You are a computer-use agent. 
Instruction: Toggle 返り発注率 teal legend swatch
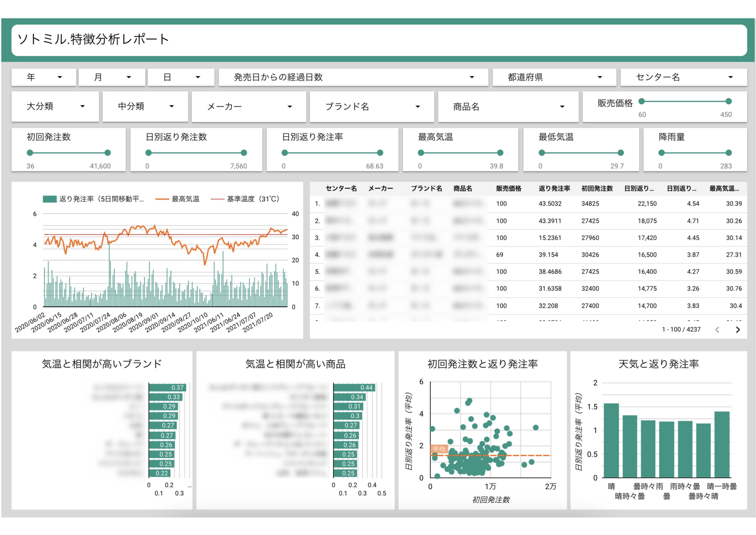(50, 199)
